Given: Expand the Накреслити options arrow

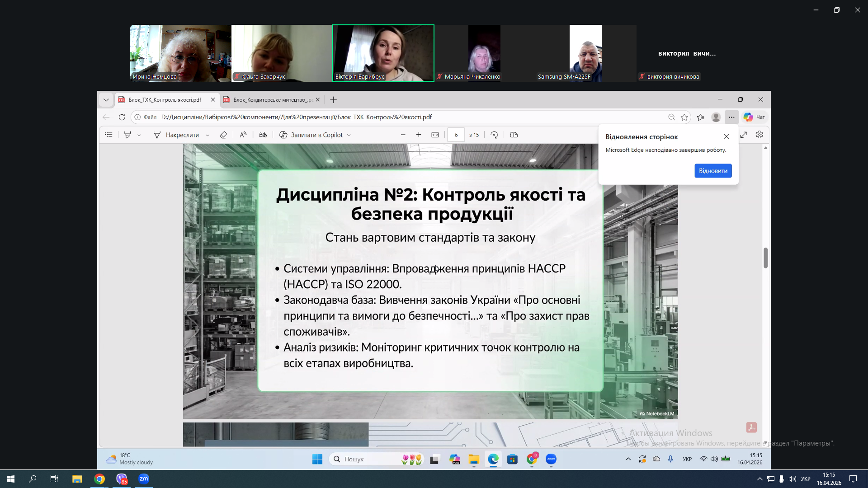Looking at the screenshot, I should pyautogui.click(x=208, y=135).
